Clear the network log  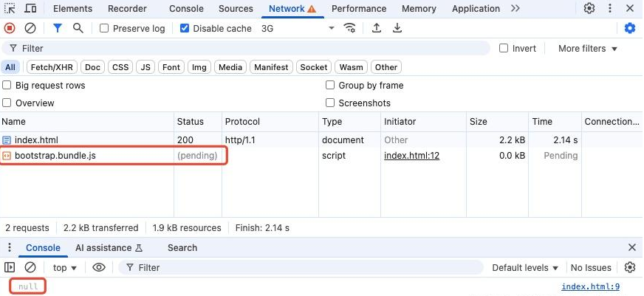click(30, 28)
